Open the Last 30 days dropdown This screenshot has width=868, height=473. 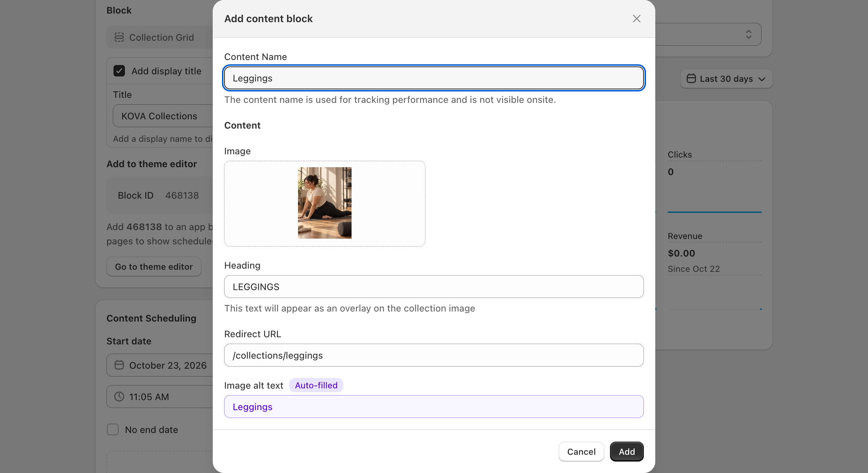click(726, 79)
